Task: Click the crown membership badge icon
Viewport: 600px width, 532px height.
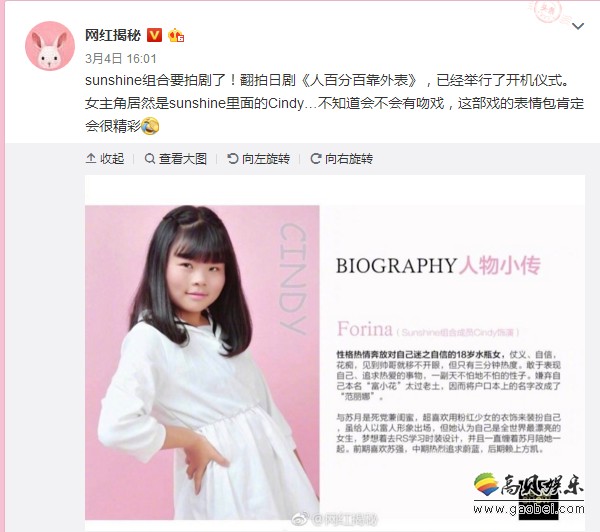Action: [x=176, y=36]
